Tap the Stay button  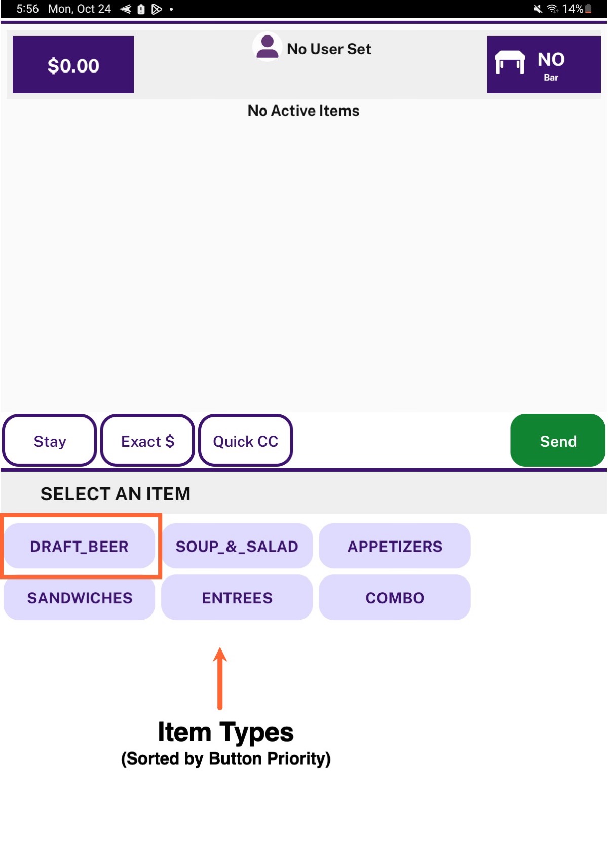coord(50,441)
